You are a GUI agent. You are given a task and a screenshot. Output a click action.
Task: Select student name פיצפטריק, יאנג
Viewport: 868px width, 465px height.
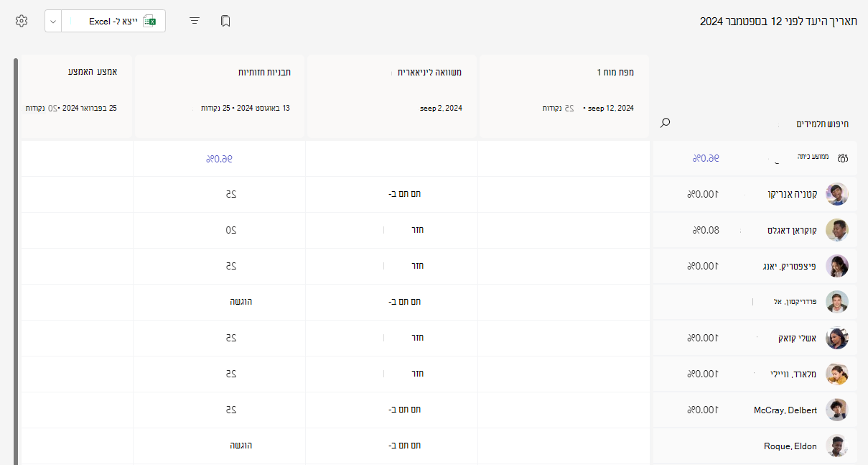(787, 266)
